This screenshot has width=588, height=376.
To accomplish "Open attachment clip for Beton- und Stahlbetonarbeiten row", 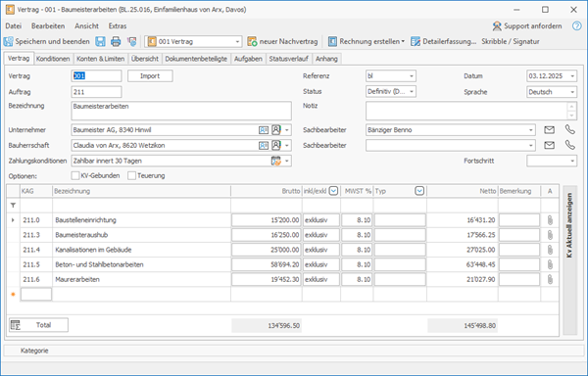I will (x=550, y=264).
